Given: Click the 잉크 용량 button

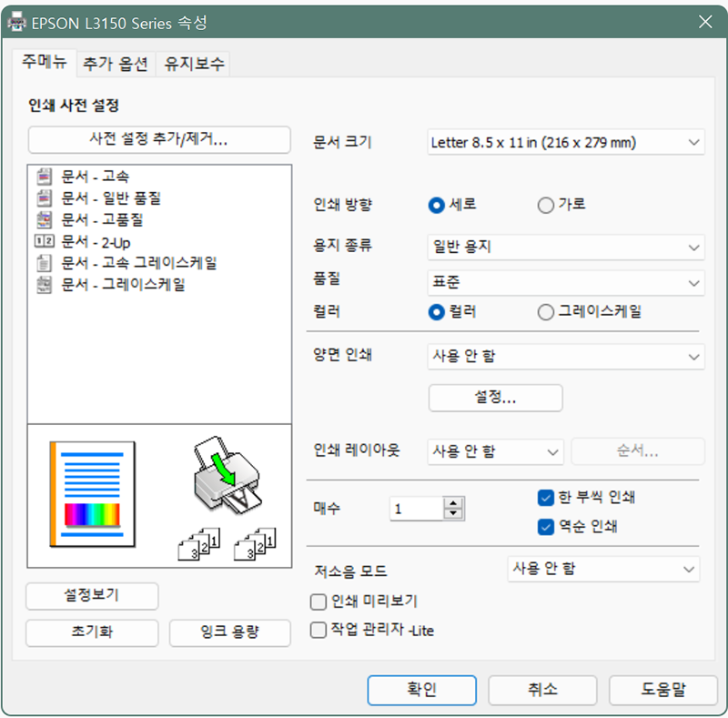Looking at the screenshot, I should (x=230, y=632).
